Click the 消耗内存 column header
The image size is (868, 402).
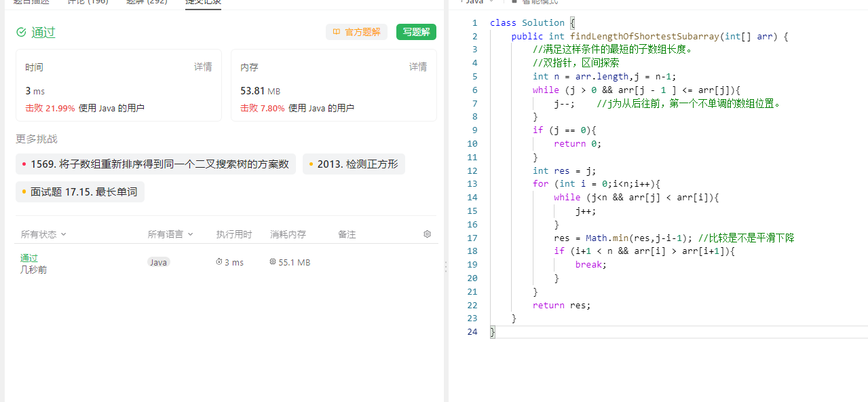pos(288,234)
